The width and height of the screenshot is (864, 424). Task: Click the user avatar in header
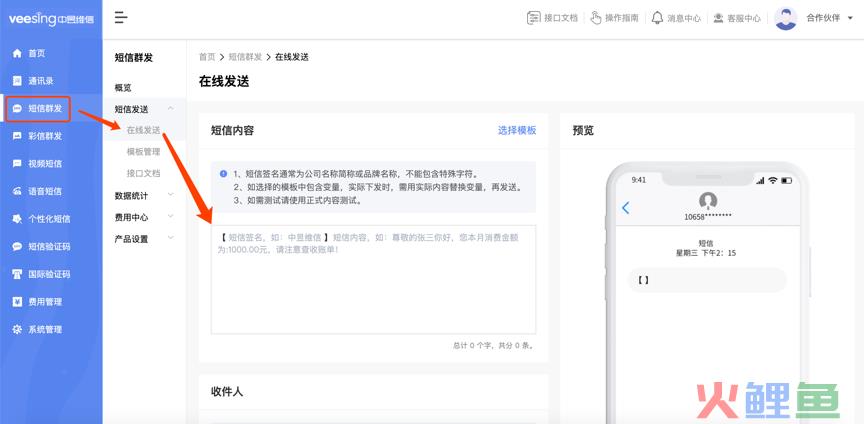785,18
